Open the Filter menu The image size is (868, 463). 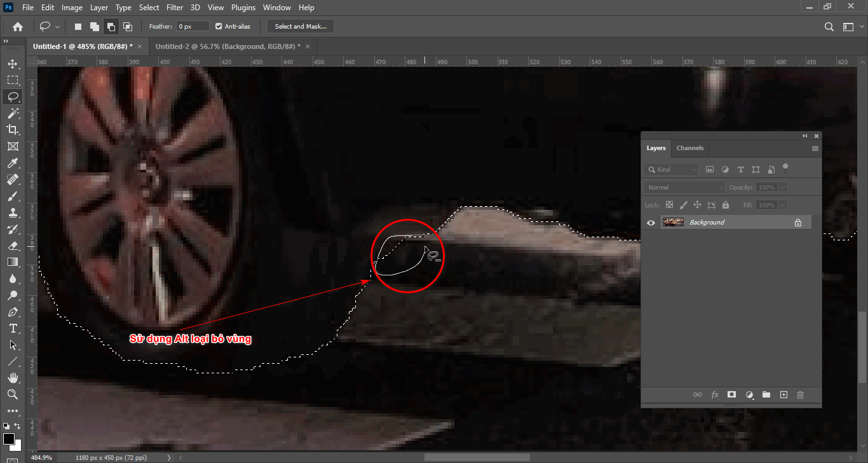(x=175, y=7)
